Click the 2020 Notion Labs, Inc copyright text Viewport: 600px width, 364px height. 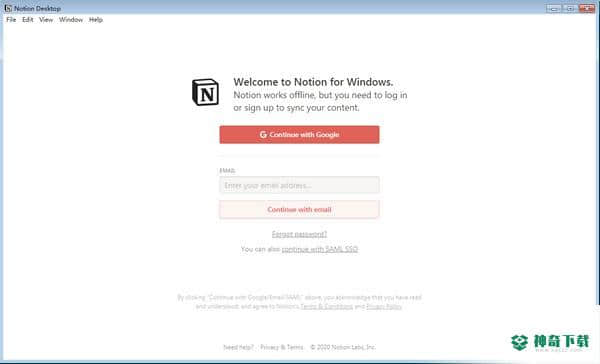click(x=342, y=347)
